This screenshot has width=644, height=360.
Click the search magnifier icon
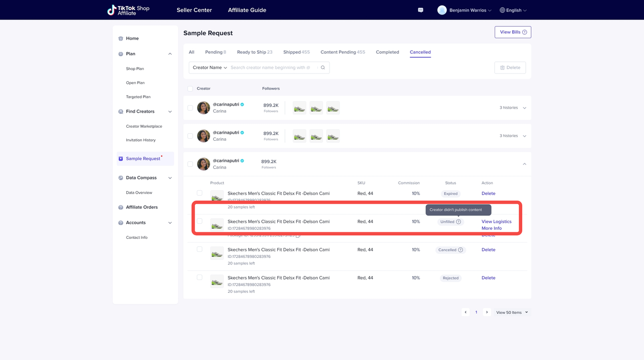point(323,67)
